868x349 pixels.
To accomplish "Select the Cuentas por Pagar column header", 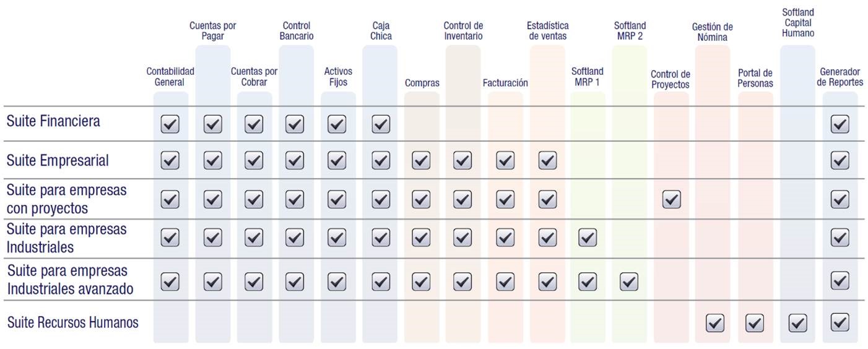I will 212,31.
